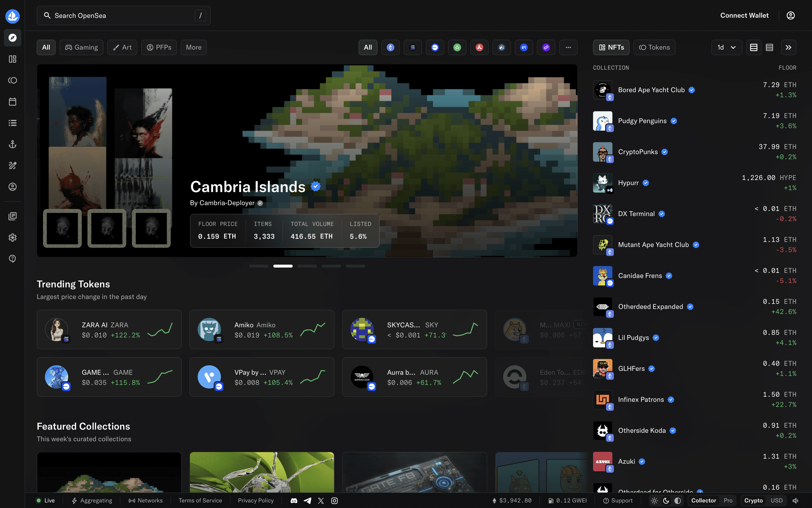This screenshot has height=508, width=812.
Task: Open Discord link in footer
Action: pyautogui.click(x=294, y=501)
